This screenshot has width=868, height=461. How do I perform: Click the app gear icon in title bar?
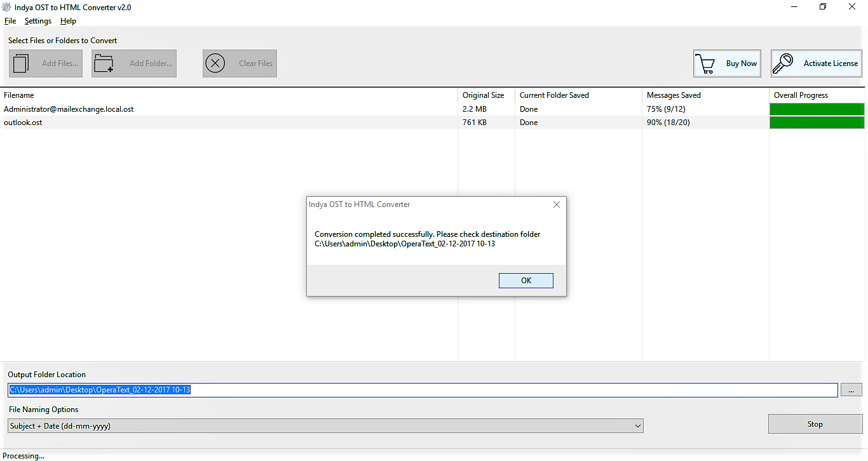coord(6,7)
